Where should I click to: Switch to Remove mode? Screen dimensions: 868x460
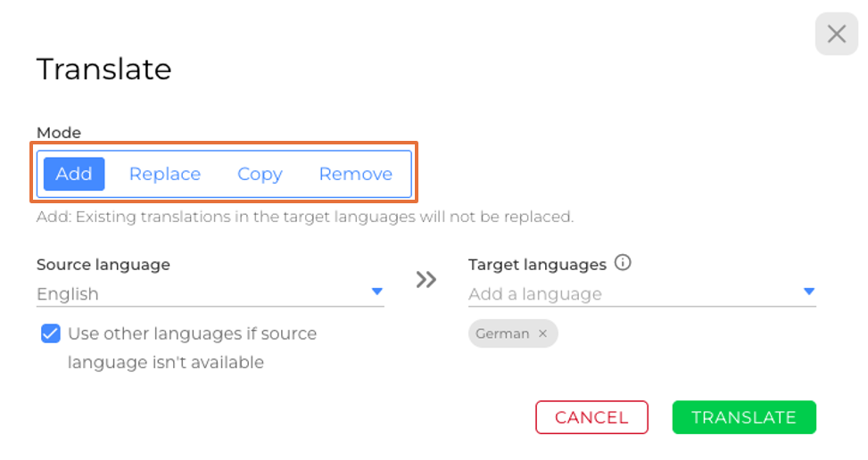click(x=355, y=174)
